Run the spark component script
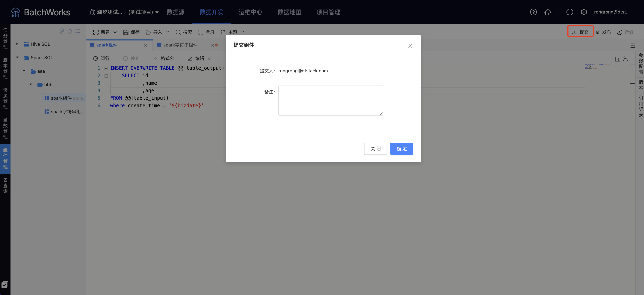This screenshot has height=295, width=644. tap(101, 58)
